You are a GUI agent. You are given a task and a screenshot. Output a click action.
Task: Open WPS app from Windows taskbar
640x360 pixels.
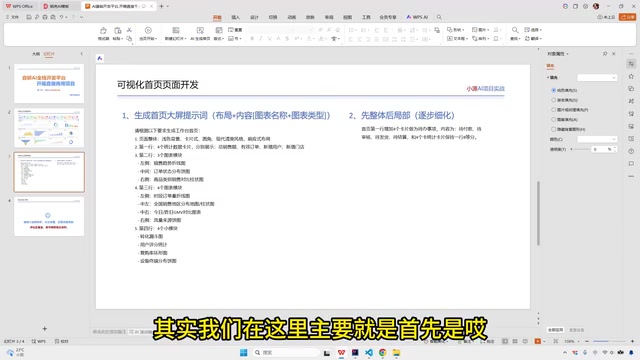click(x=341, y=353)
